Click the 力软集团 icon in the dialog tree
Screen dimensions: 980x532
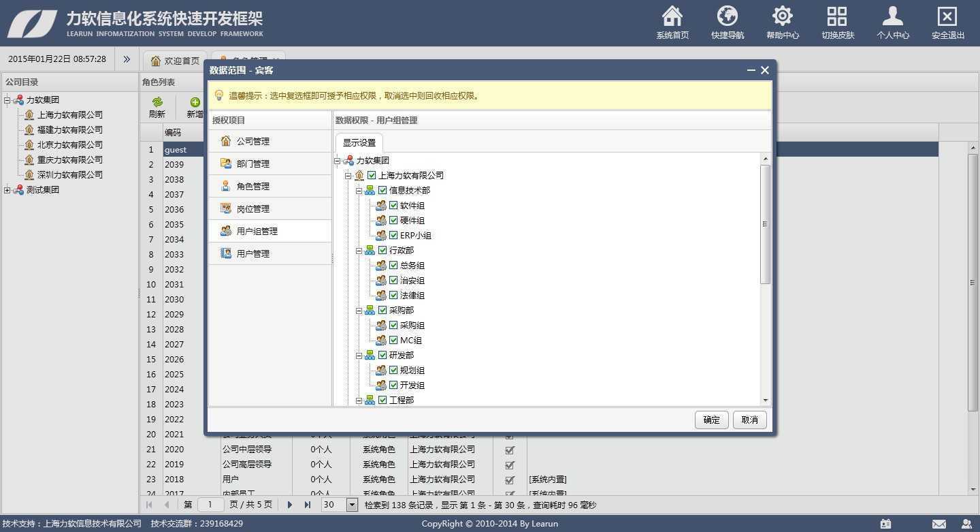tap(348, 160)
